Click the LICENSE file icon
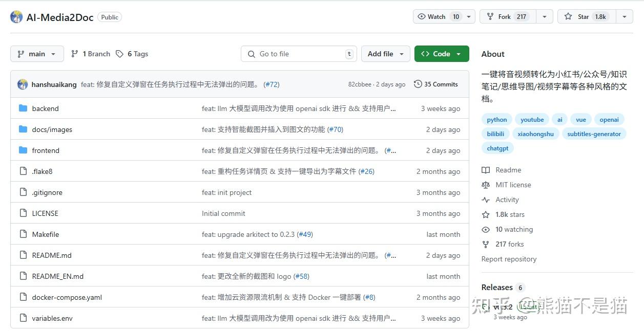644x331 pixels. point(23,213)
